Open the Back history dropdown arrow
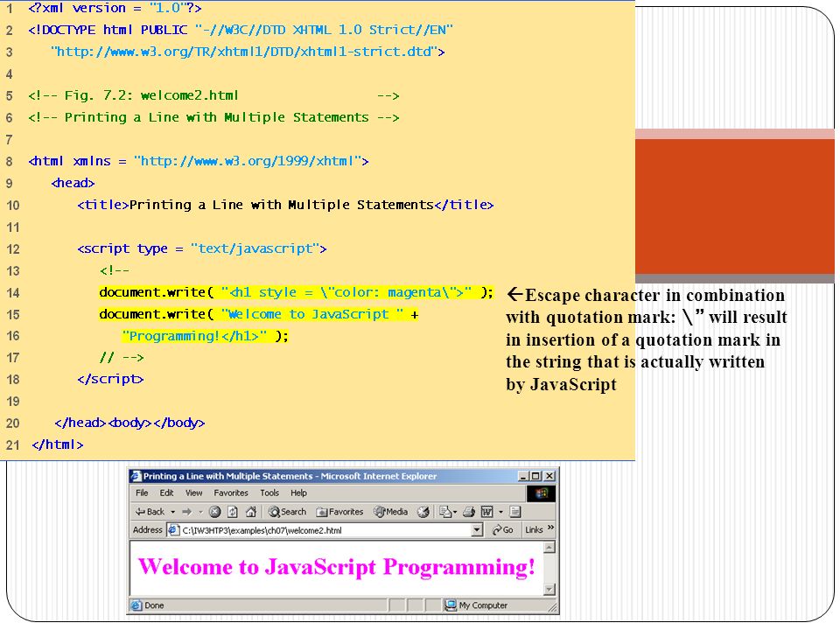This screenshot has width=840, height=630. click(x=172, y=512)
